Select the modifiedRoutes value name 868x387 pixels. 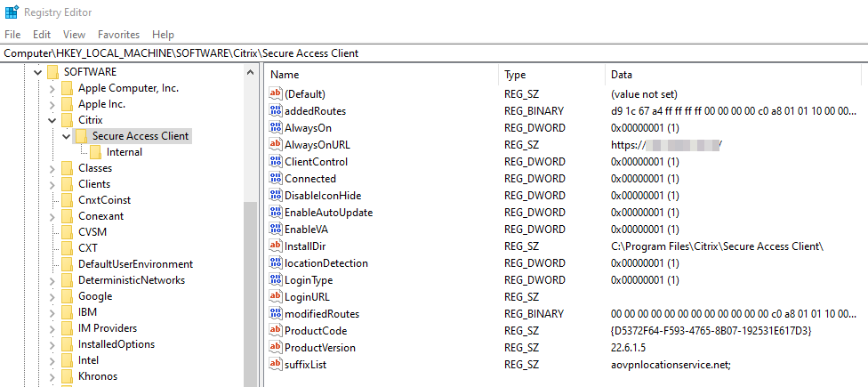point(322,314)
